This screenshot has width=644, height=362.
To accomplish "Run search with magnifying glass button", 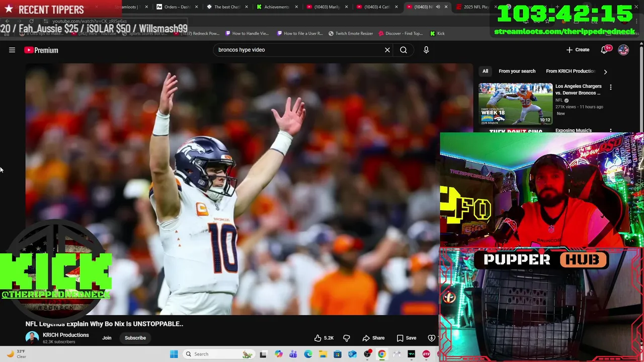I will point(404,50).
